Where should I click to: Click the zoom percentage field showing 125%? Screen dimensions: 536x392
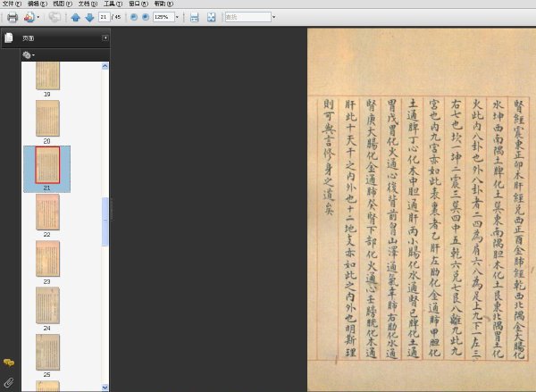tap(163, 17)
